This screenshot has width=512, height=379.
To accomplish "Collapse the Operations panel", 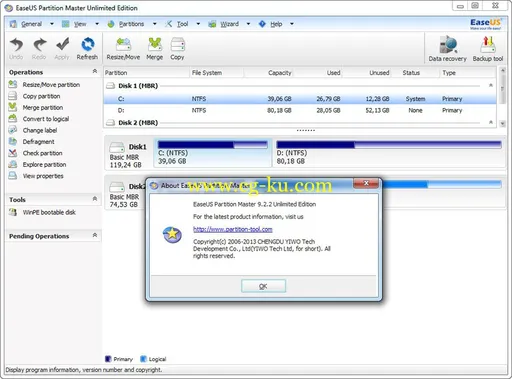I will (95, 71).
